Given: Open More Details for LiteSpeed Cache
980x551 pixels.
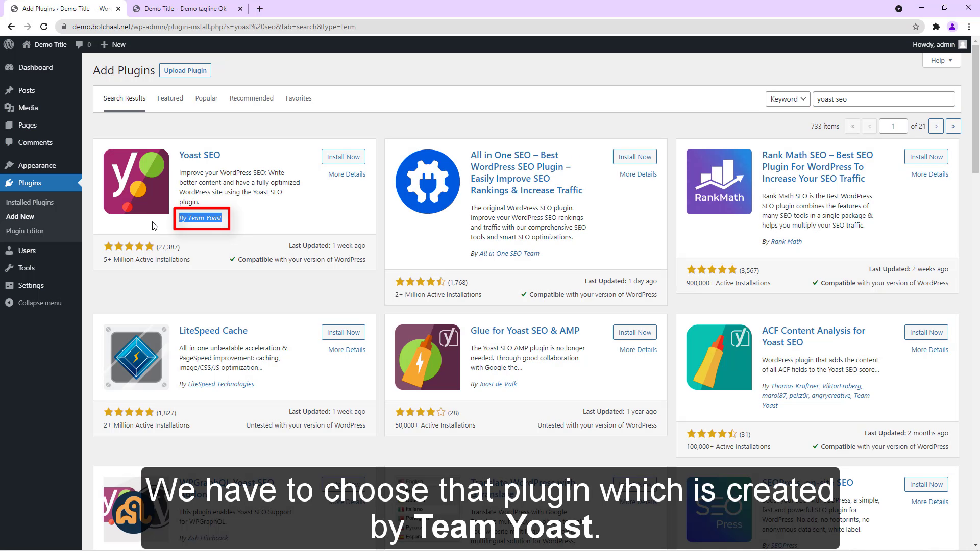Looking at the screenshot, I should pos(347,349).
